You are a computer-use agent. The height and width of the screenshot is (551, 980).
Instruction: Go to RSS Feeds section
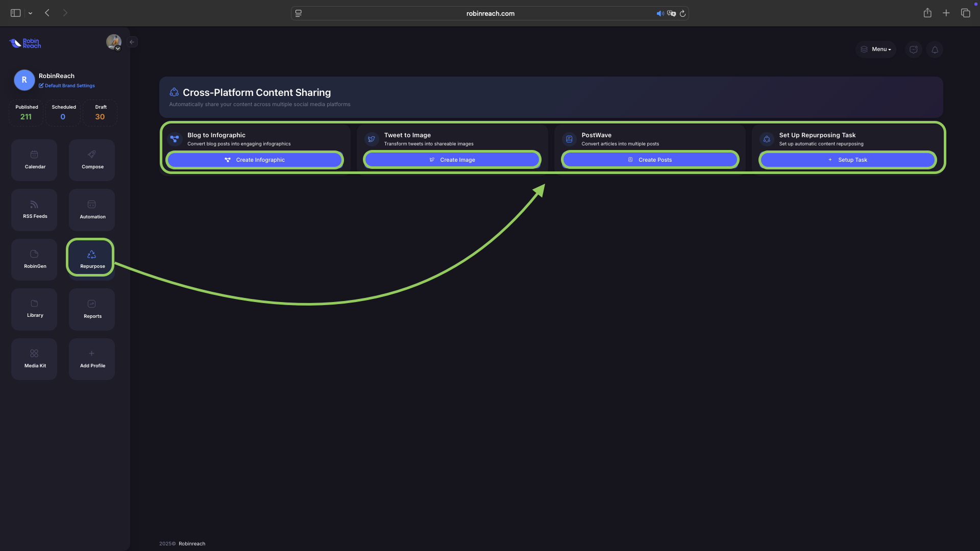tap(34, 210)
